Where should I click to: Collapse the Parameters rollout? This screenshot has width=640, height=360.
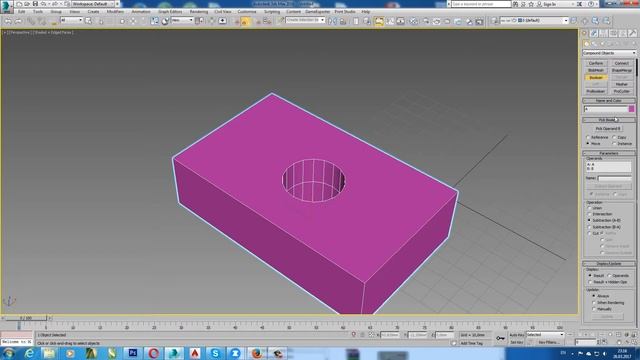609,153
